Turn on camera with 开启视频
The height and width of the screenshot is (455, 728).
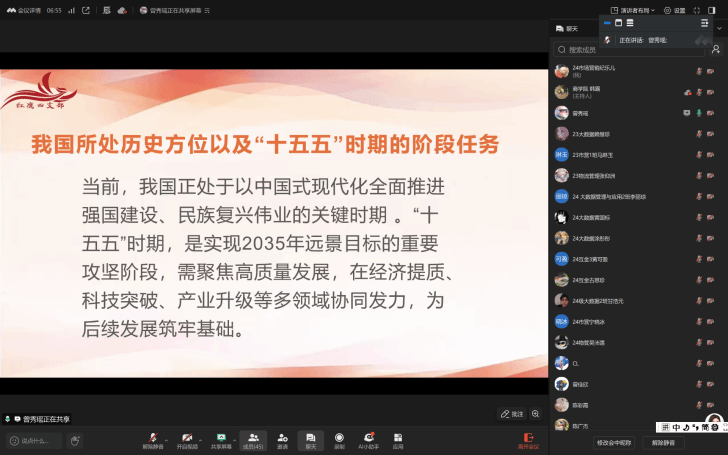187,437
